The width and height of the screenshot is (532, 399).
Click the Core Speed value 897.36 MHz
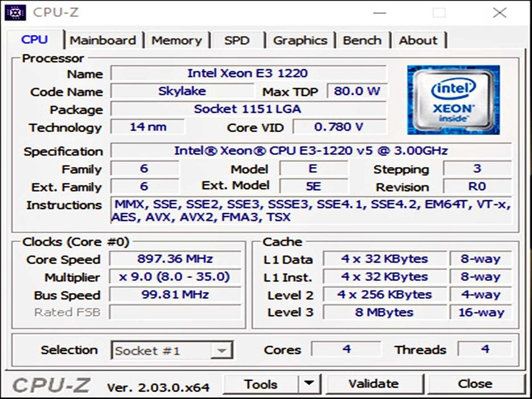[175, 259]
